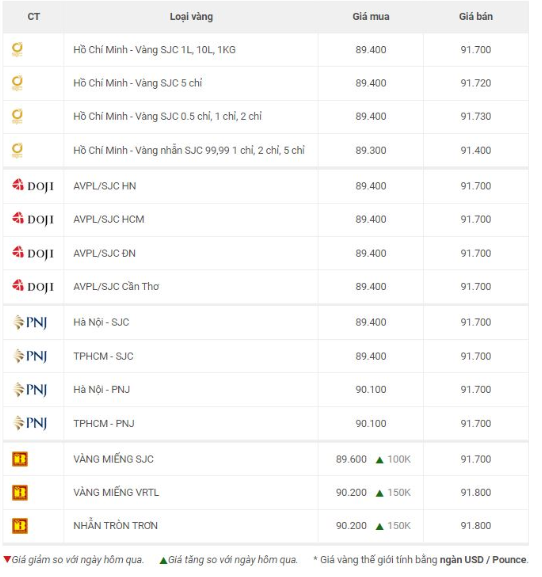Image resolution: width=542 pixels, height=577 pixels.
Task: Click the DOJI logo on the AVPL/SJC Cần Thơ row
Action: 33,286
